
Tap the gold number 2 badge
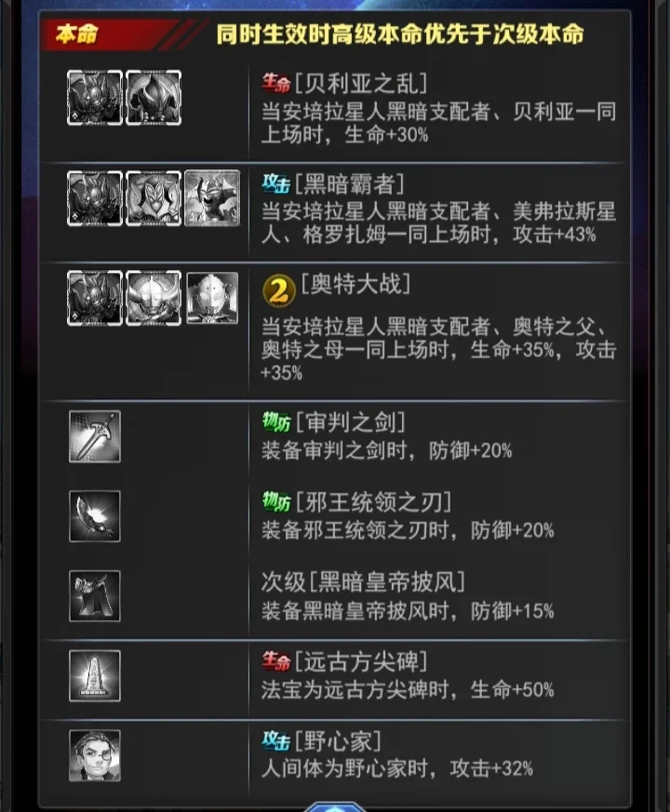tap(279, 291)
